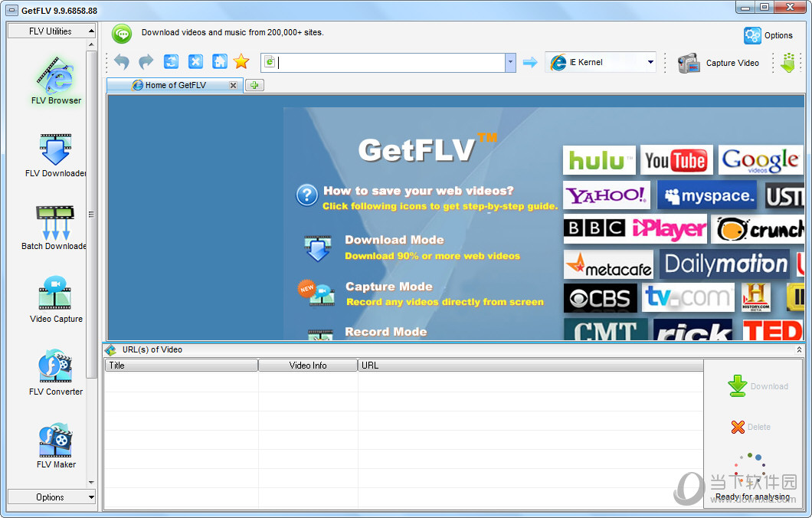Image resolution: width=812 pixels, height=518 pixels.
Task: Sort by the Title column header
Action: click(182, 366)
